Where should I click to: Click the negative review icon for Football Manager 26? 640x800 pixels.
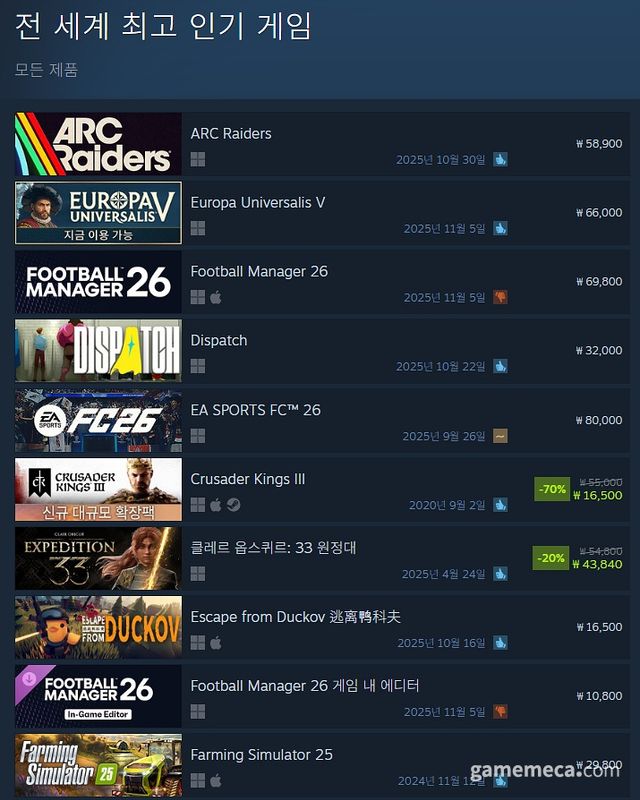[500, 297]
